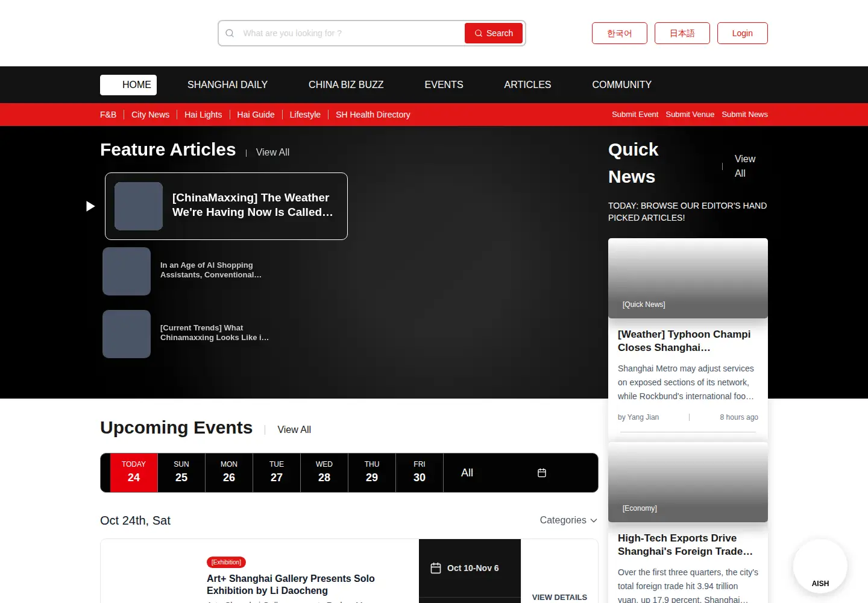Image resolution: width=868 pixels, height=603 pixels.
Task: Switch site language to Japanese
Action: [682, 33]
